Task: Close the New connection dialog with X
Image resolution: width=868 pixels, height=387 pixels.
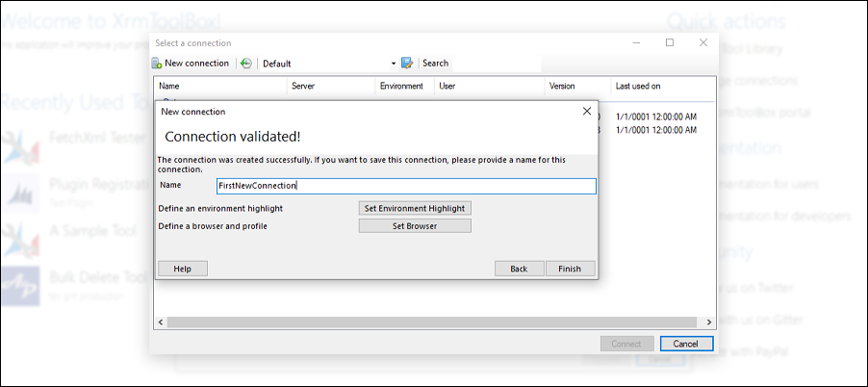Action: 587,112
